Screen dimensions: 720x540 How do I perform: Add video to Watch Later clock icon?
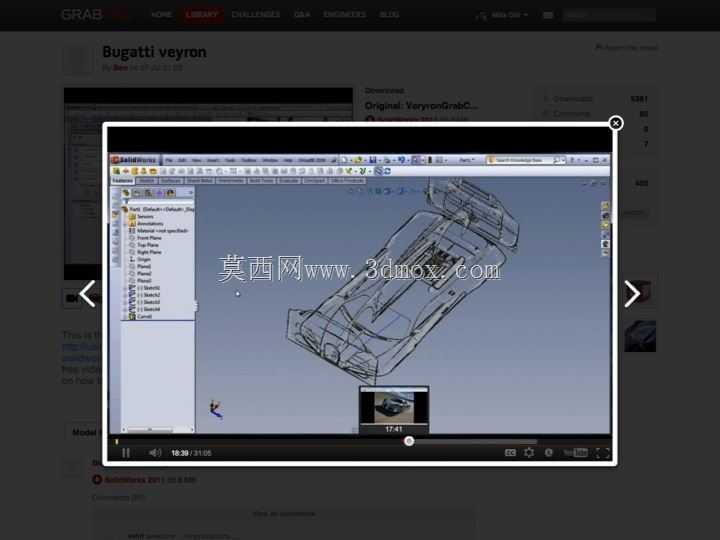click(548, 453)
